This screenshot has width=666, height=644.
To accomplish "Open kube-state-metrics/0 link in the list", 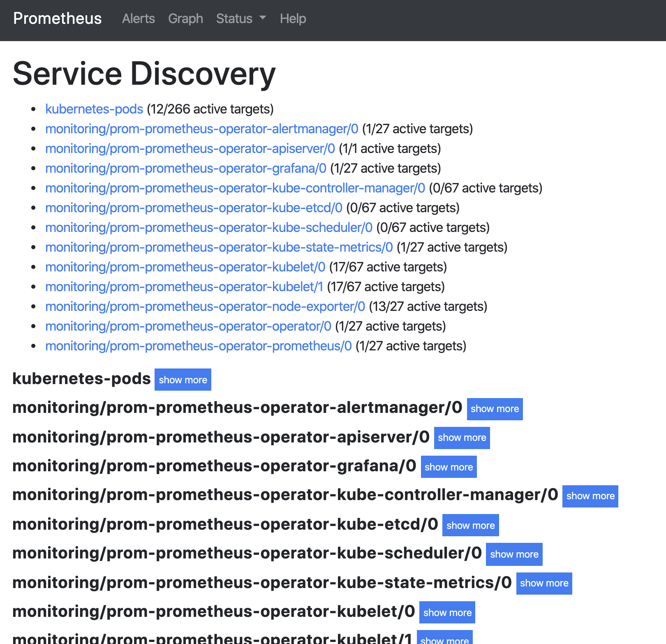I will (x=219, y=247).
